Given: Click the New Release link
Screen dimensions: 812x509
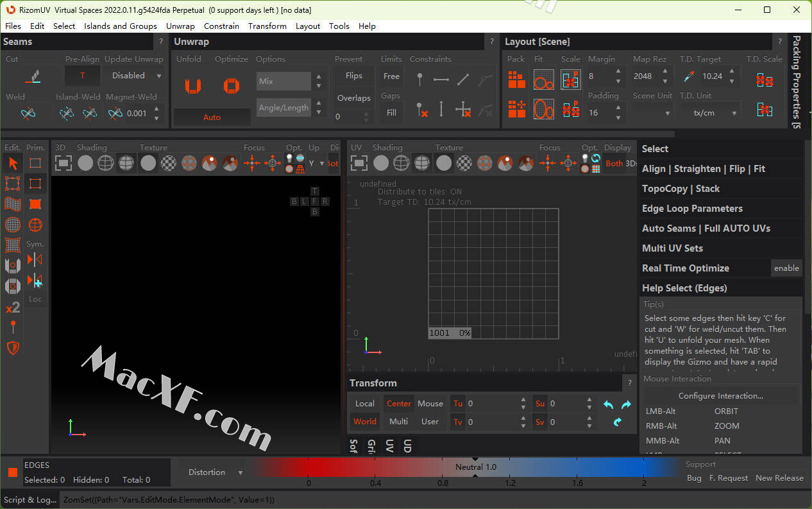Looking at the screenshot, I should (779, 478).
